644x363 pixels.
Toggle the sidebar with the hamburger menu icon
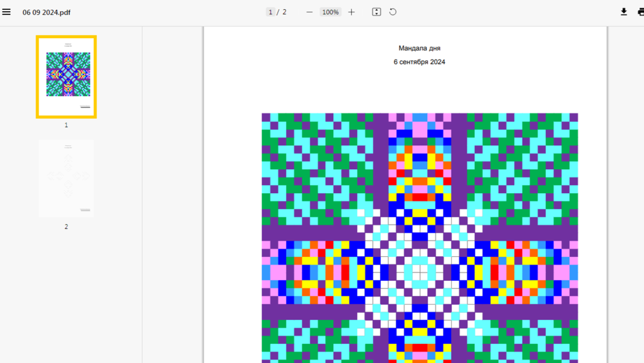pos(6,12)
